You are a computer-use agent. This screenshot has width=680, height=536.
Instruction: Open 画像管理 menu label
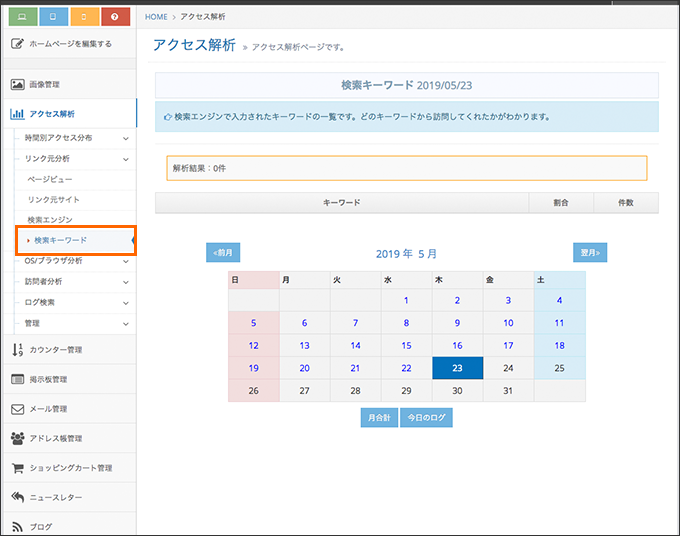45,85
